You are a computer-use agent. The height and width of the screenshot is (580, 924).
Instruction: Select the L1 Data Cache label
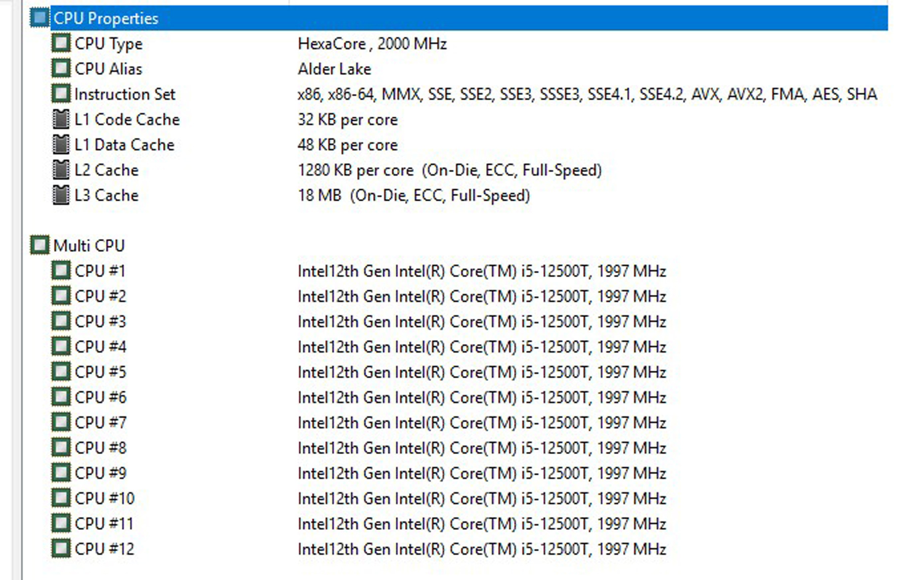(124, 145)
